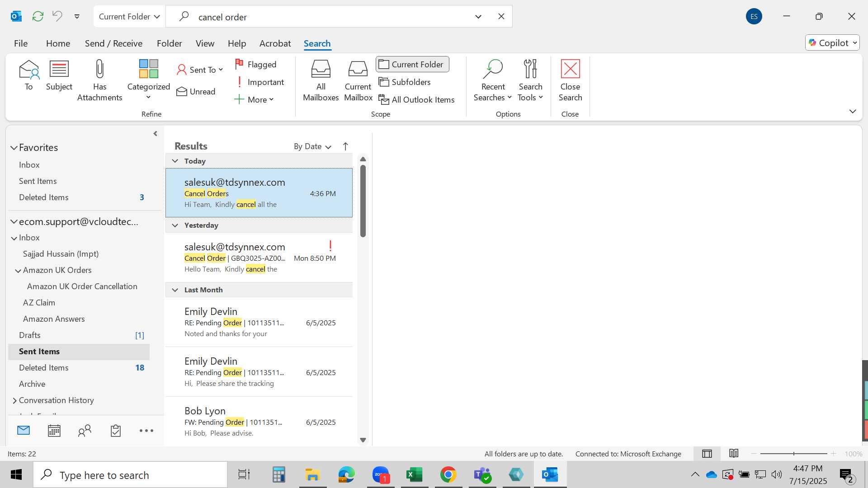This screenshot has width=868, height=488.
Task: Open Deleted Items folder with 18 unread
Action: 79,368
